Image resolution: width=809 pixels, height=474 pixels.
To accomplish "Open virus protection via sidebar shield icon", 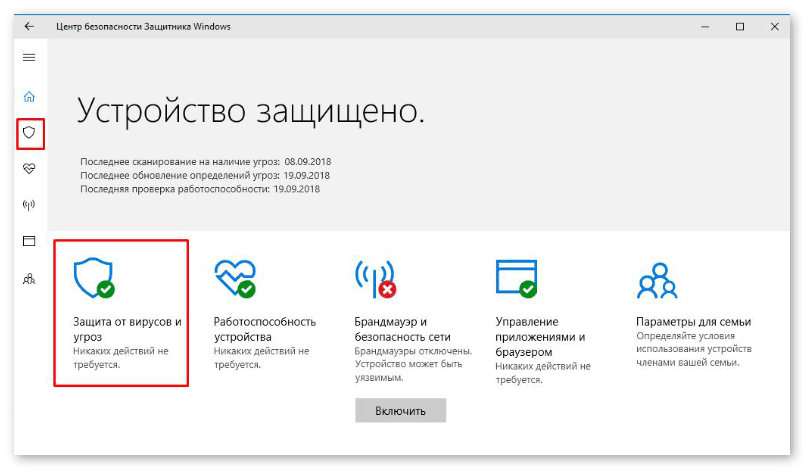I will 29,133.
